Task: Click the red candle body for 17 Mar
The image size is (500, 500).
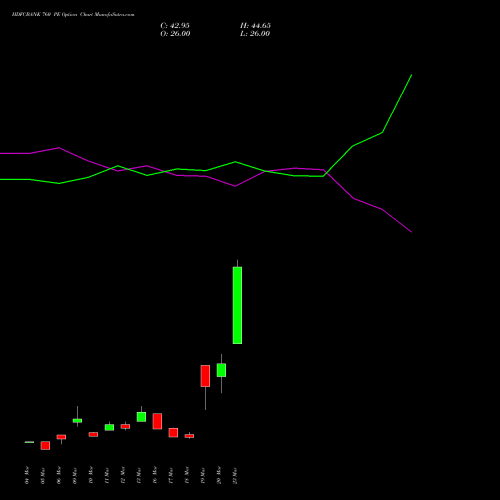Action: pos(173,432)
